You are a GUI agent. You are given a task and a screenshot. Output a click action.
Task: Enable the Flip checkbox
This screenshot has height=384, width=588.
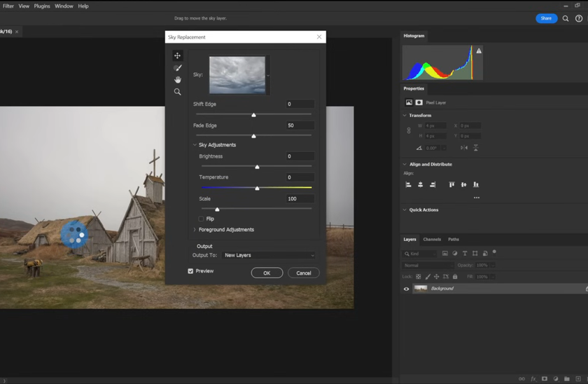click(x=201, y=219)
